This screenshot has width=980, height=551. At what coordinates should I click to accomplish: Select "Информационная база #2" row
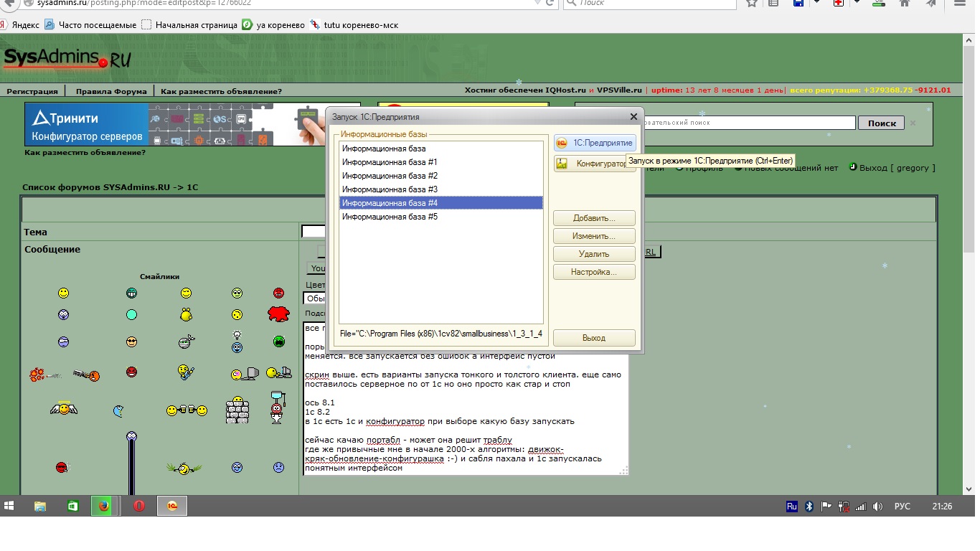441,176
